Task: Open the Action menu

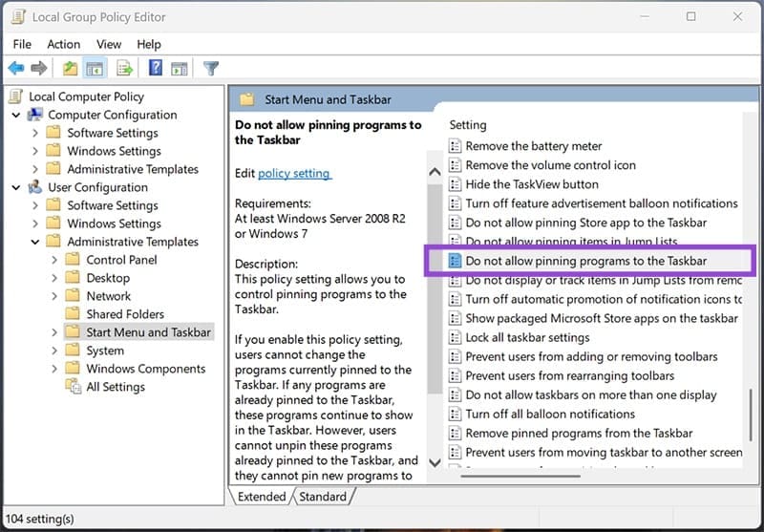Action: (64, 44)
